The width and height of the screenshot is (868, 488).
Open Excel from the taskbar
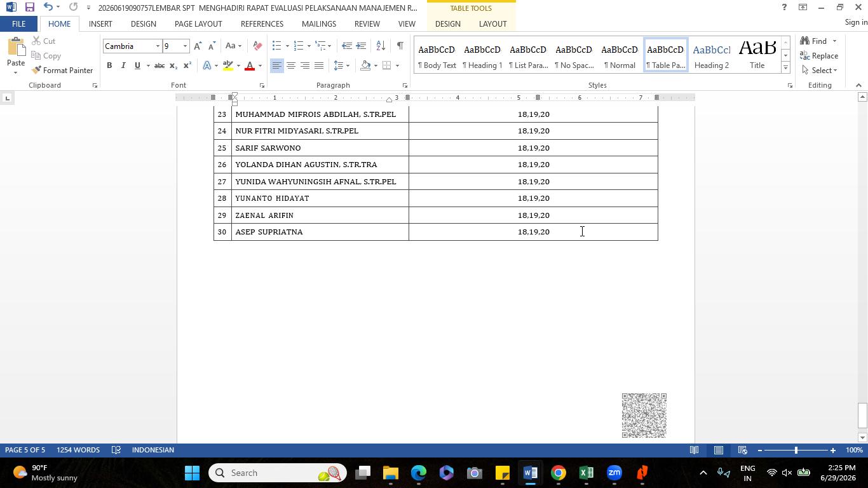coord(586,473)
